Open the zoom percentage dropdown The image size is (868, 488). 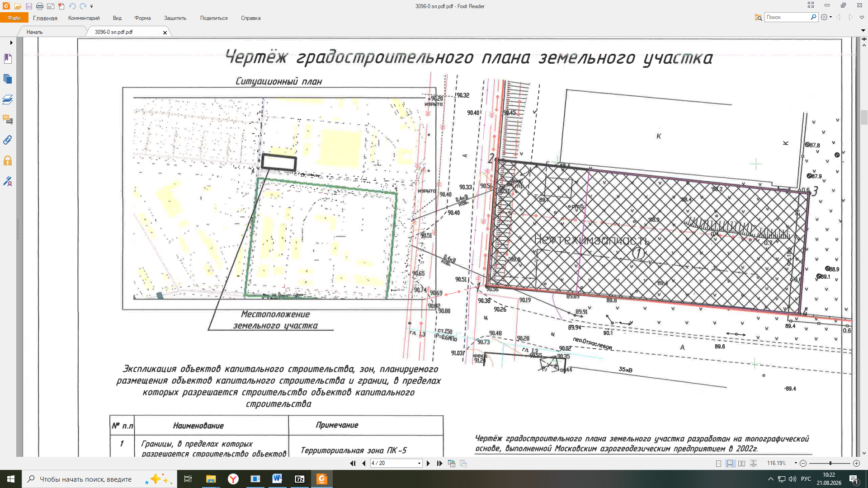(796, 463)
